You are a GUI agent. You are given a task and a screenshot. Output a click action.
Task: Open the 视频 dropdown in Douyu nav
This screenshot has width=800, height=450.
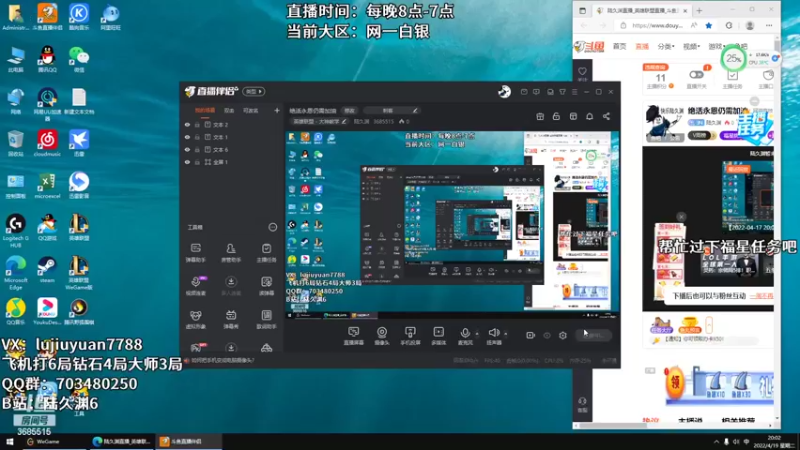click(x=691, y=46)
